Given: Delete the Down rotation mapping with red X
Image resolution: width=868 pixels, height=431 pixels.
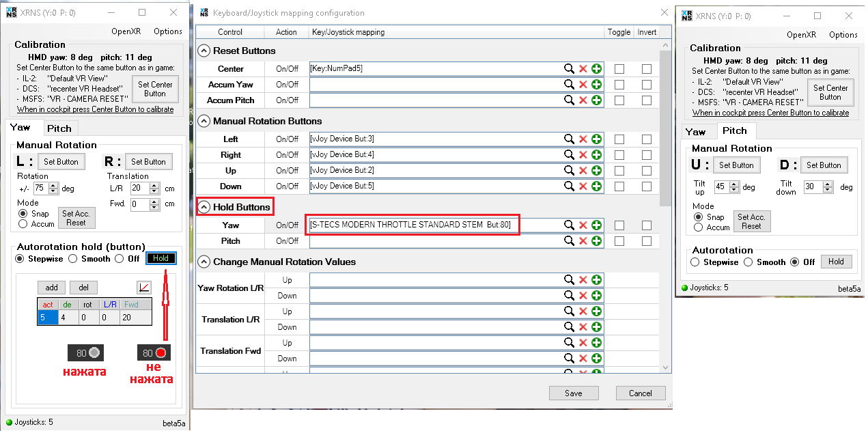Looking at the screenshot, I should (583, 186).
